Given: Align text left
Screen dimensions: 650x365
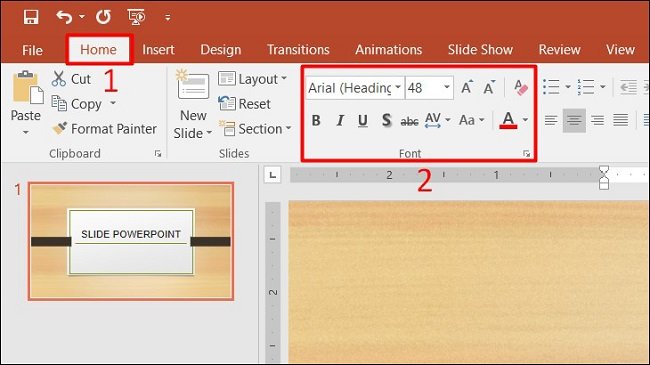Looking at the screenshot, I should pyautogui.click(x=551, y=120).
